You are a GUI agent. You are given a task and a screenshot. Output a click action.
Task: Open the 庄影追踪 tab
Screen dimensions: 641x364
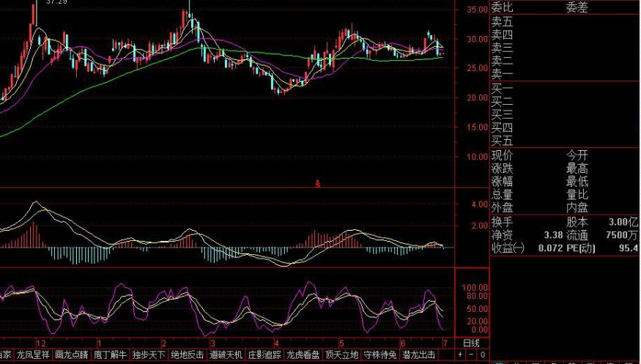point(265,355)
